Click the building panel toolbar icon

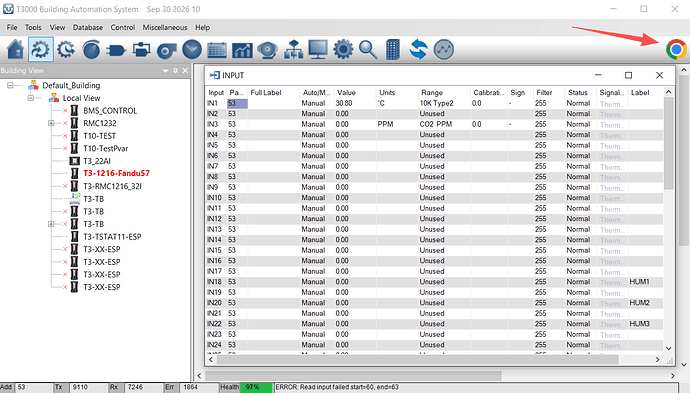(393, 49)
